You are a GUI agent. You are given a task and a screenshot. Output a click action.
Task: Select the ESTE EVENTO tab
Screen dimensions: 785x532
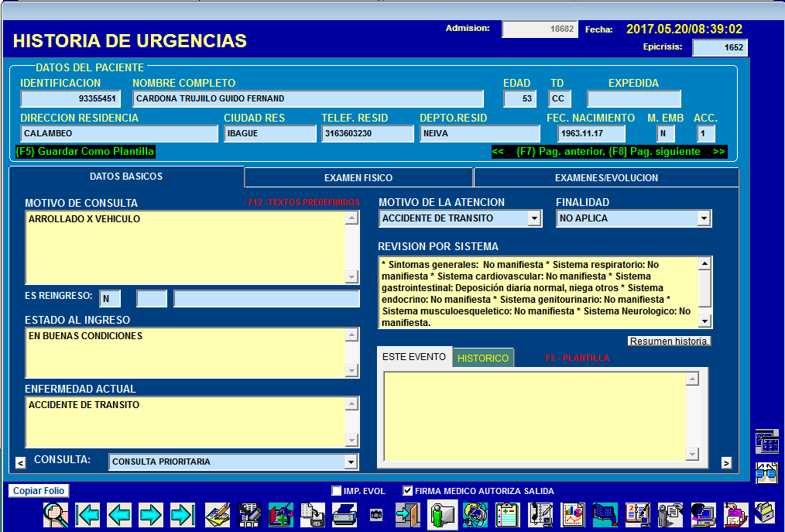pyautogui.click(x=414, y=357)
